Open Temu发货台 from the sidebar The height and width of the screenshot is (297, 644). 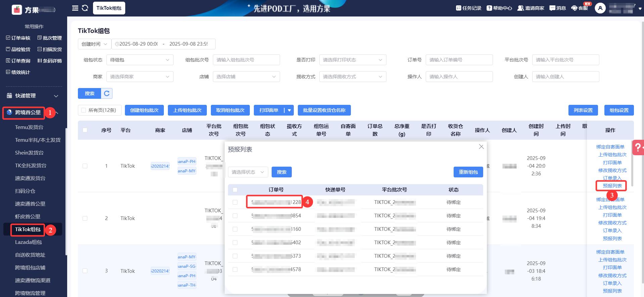29,127
